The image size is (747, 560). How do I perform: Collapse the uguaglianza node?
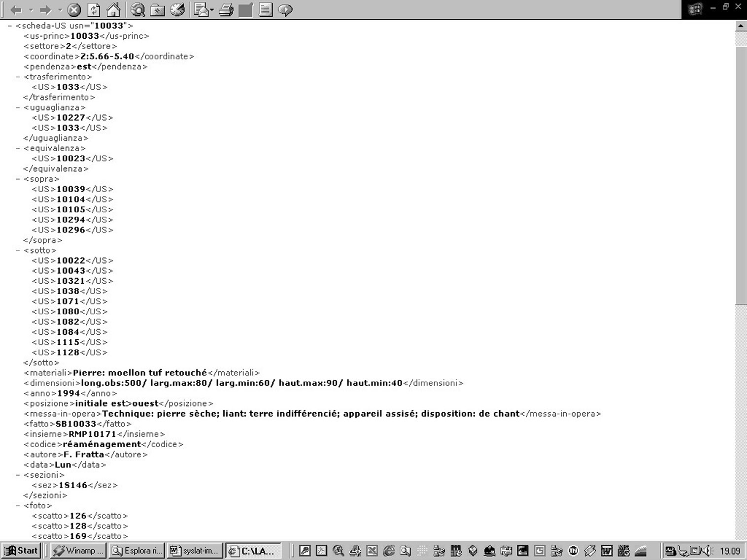(18, 107)
